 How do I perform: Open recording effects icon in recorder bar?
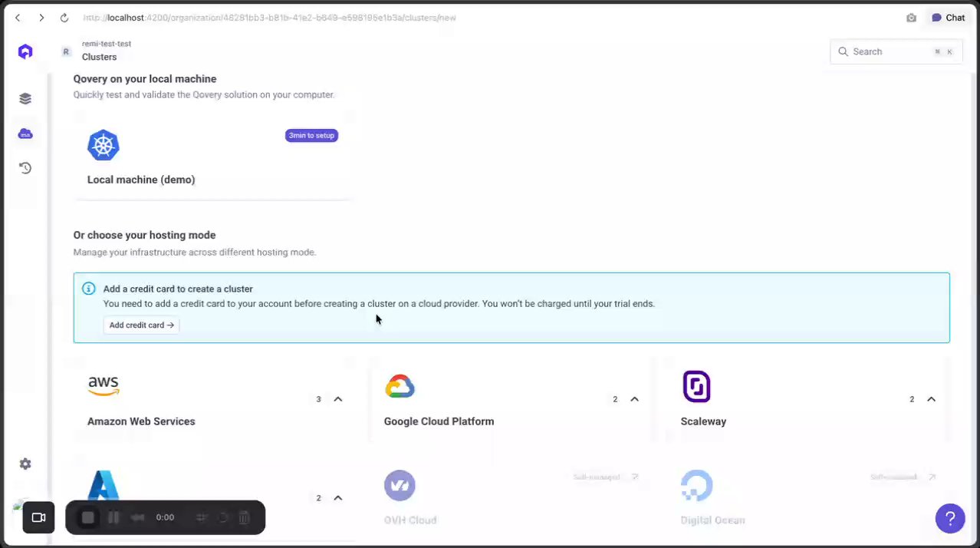(x=202, y=517)
